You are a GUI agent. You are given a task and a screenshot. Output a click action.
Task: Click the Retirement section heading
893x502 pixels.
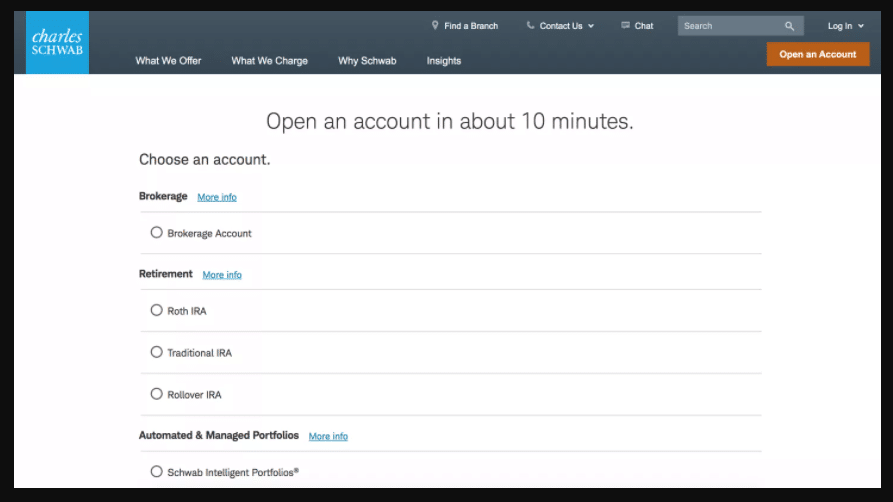(166, 274)
